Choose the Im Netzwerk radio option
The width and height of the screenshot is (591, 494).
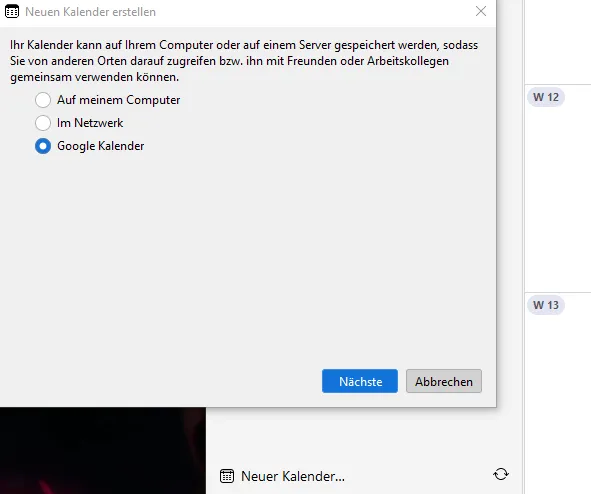[43, 123]
